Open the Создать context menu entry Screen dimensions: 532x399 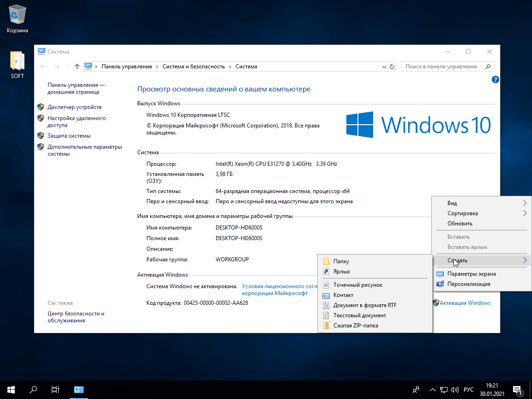482,260
